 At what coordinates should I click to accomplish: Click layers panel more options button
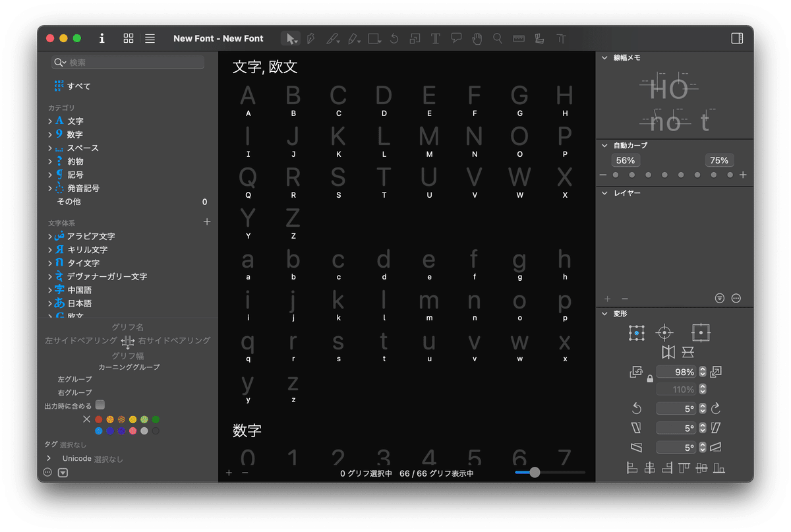click(736, 299)
